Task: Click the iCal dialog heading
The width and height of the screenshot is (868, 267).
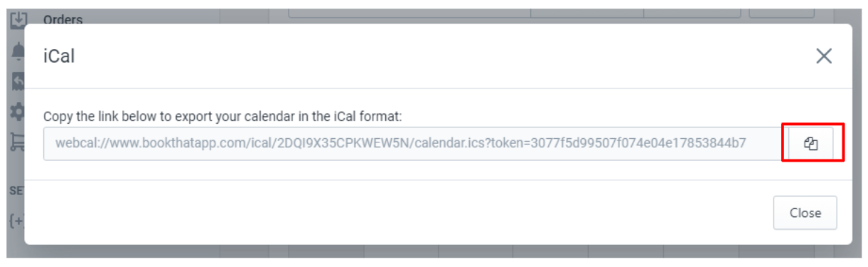Action: [x=59, y=56]
